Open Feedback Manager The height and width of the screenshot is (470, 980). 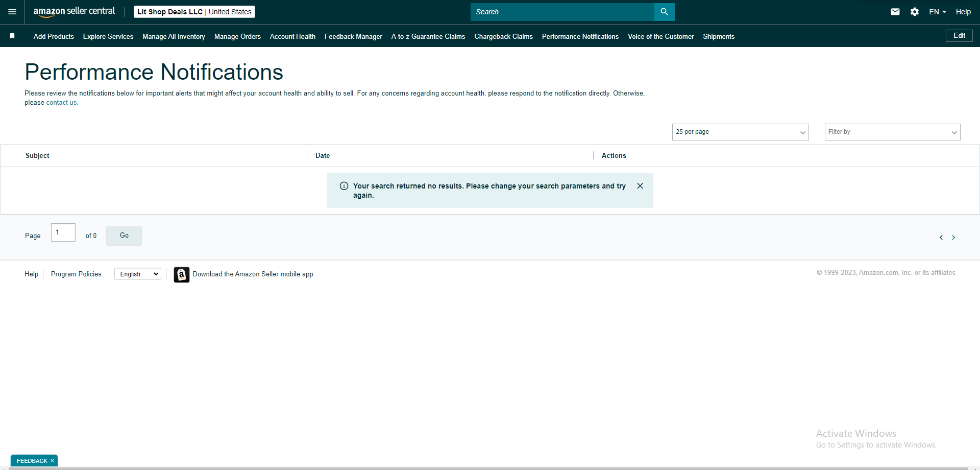tap(353, 36)
